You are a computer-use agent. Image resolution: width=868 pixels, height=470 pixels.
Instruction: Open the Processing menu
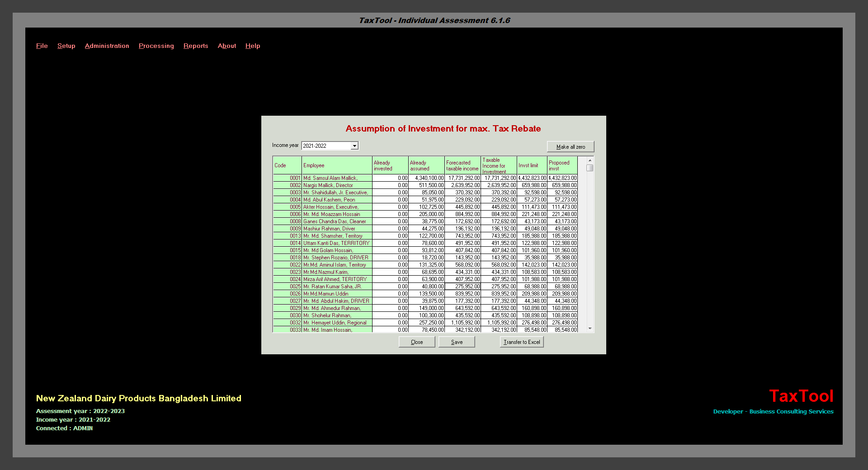[x=156, y=46]
